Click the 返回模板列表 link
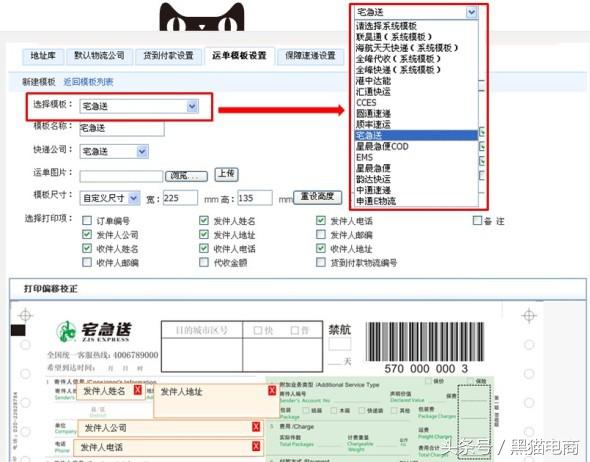This screenshot has height=462, width=590. (88, 82)
